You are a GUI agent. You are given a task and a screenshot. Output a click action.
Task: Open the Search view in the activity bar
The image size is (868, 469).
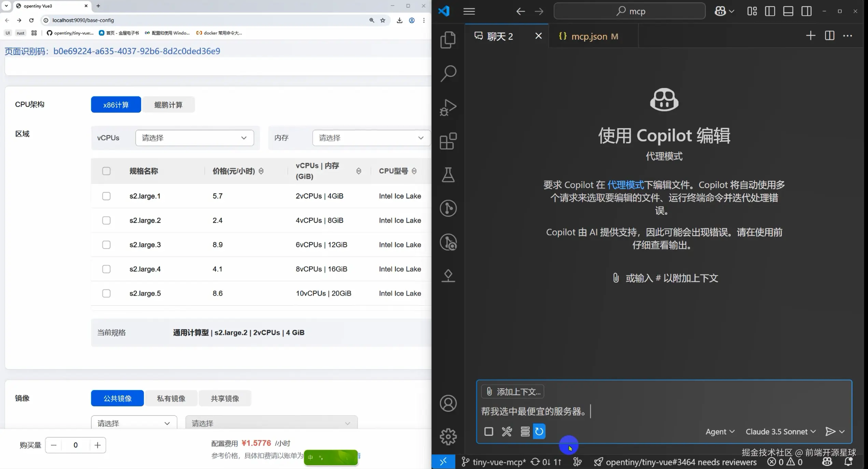click(x=448, y=73)
